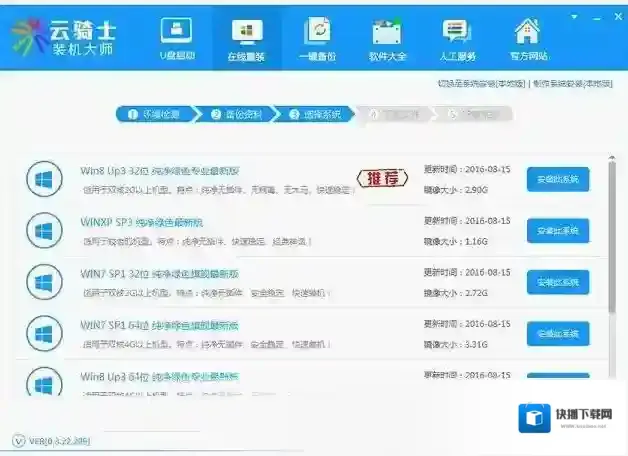Viewport: 628px width, 456px height.
Task: Click the 2.72G image size value
Action: 477,293
